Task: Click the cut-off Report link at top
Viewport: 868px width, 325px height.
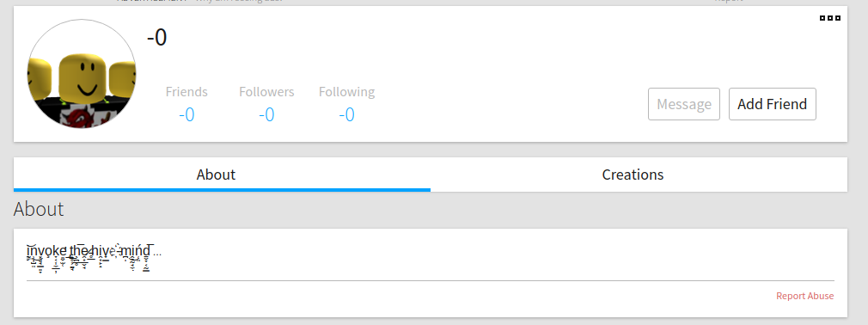Action: [x=729, y=1]
